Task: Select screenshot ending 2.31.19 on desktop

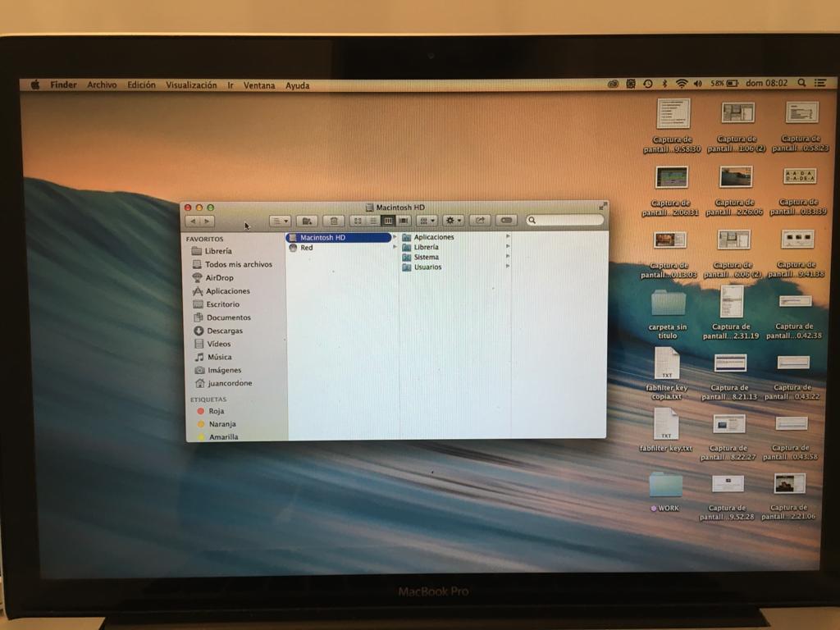Action: click(731, 313)
